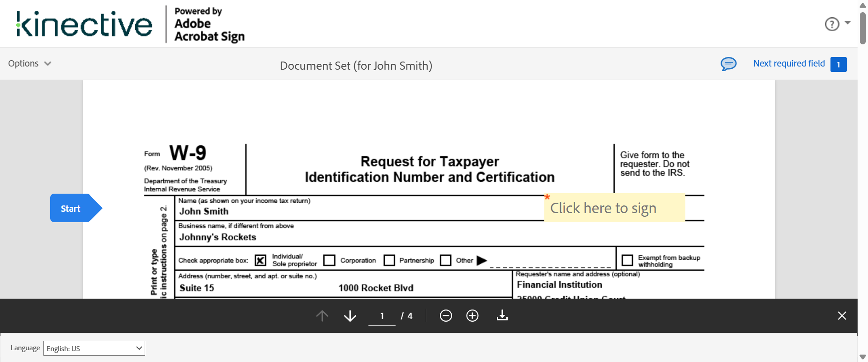
Task: Click 'Requester's name and address (optional)' label
Action: click(578, 274)
